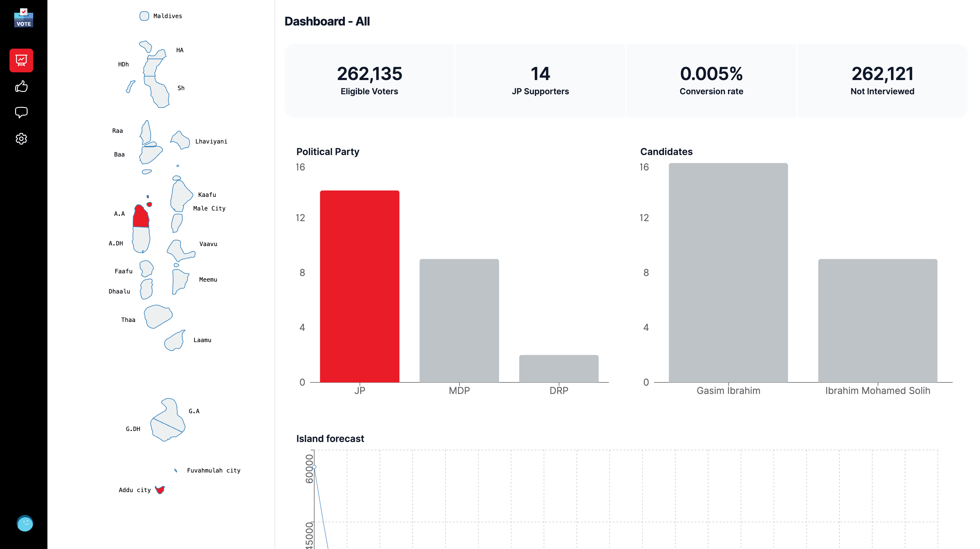Click the small Fuvahmulah city island marker

pos(175,471)
